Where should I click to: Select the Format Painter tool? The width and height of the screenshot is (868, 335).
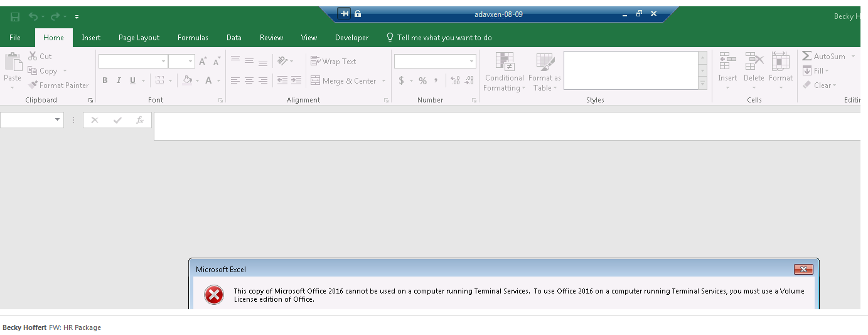58,85
